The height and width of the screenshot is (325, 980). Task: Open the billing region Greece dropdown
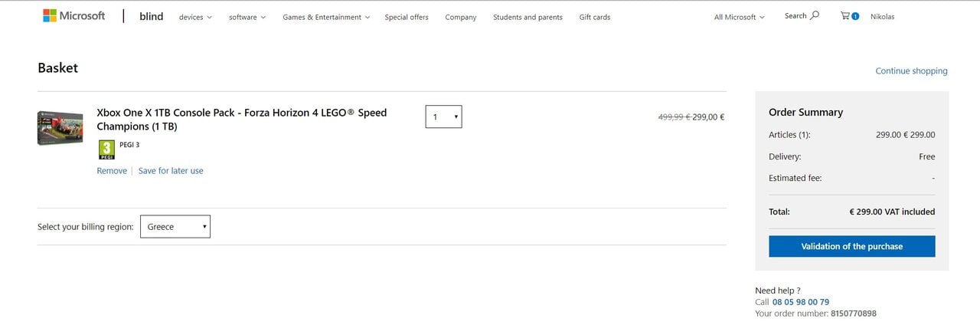point(175,227)
